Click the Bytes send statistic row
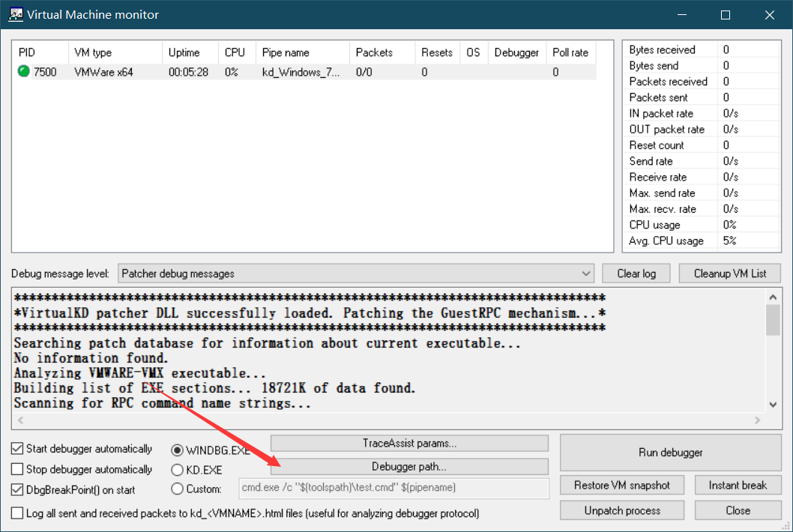This screenshot has width=793, height=532. click(x=701, y=66)
